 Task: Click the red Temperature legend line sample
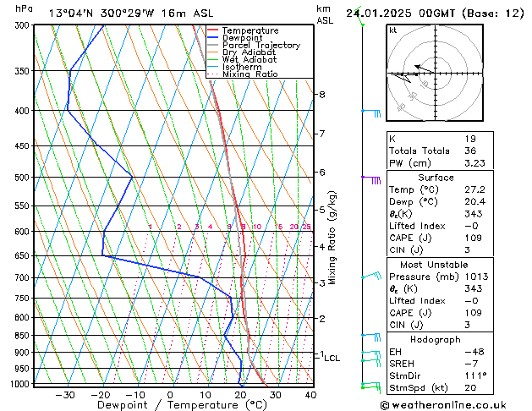(213, 30)
